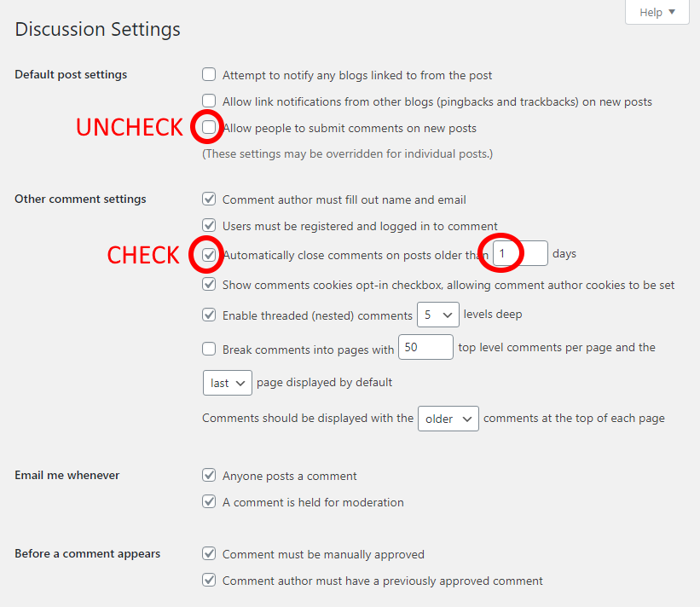The image size is (700, 607).
Task: Uncheck 'Enable threaded (nested) comments'
Action: [x=209, y=315]
